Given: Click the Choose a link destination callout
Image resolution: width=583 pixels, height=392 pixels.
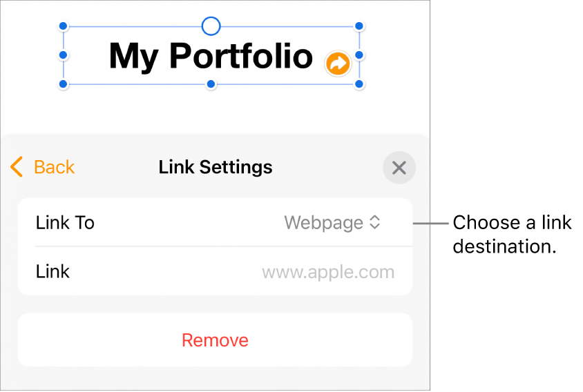Looking at the screenshot, I should tap(512, 234).
